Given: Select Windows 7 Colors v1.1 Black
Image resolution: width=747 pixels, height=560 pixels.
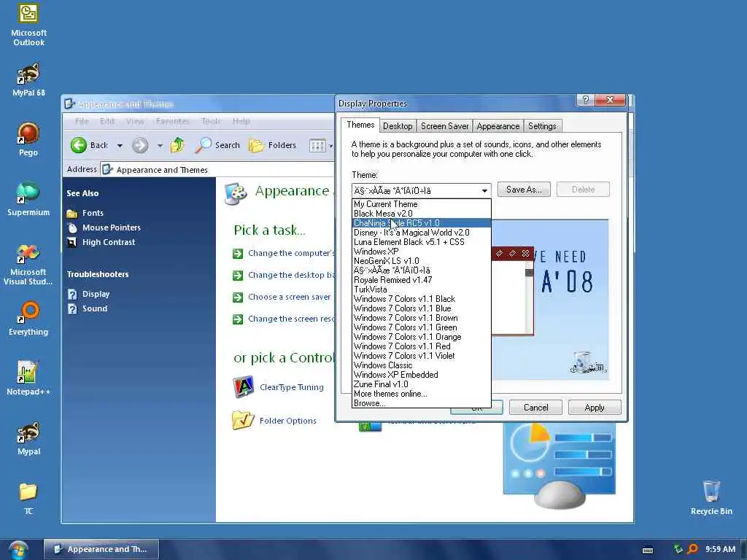Looking at the screenshot, I should (x=421, y=299).
